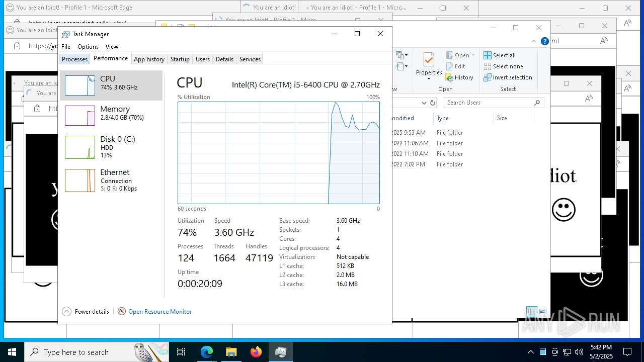Viewport: 644px width, 362px height.
Task: Collapse the Explorer ribbon with the chevron
Action: pos(534,41)
